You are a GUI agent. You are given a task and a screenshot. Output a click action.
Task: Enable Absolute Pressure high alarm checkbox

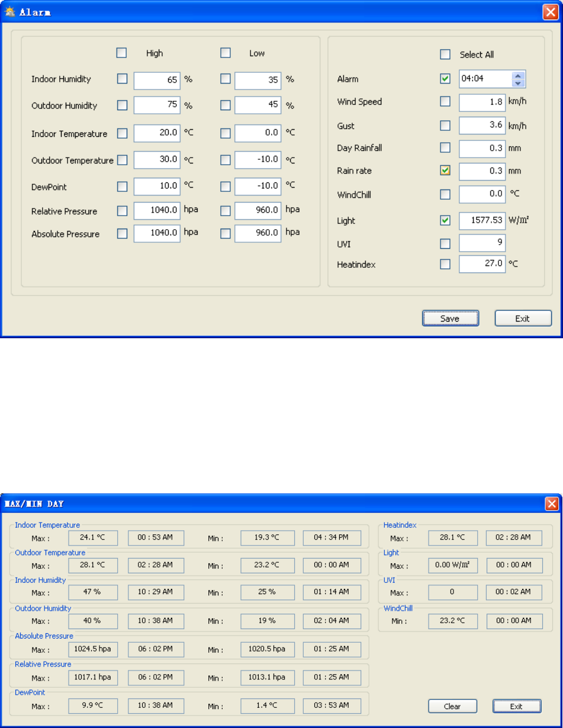(122, 233)
